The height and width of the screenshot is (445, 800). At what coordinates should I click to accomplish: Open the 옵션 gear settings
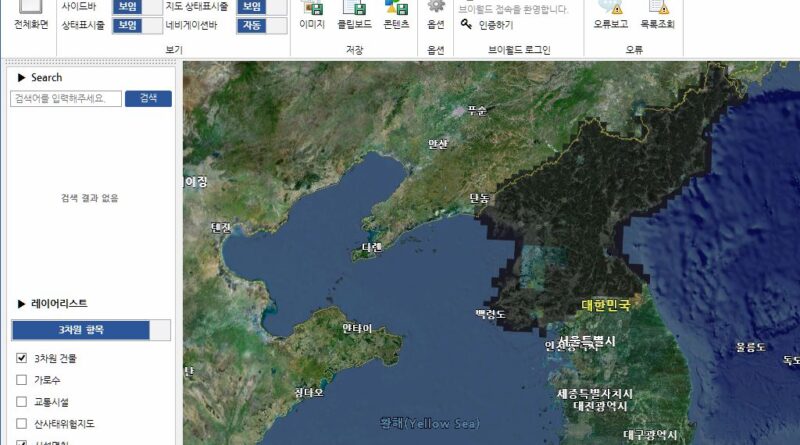[x=436, y=6]
